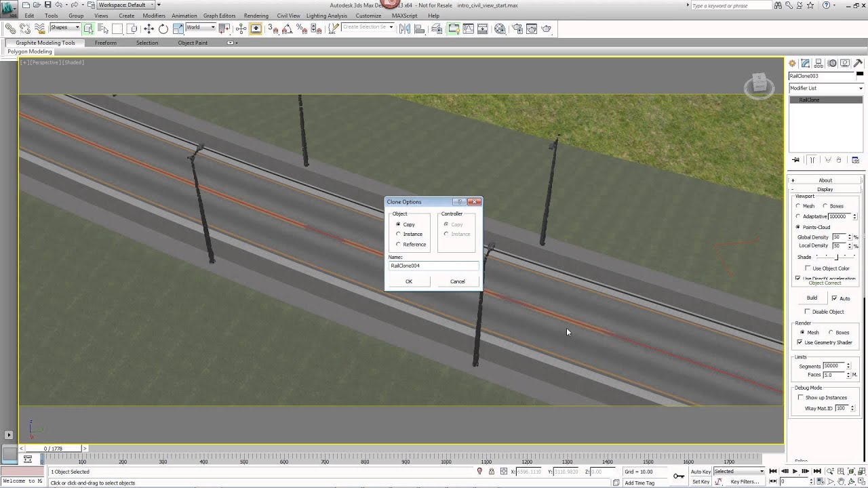Cancel the Clone Options dialog
The image size is (868, 488).
coord(458,281)
